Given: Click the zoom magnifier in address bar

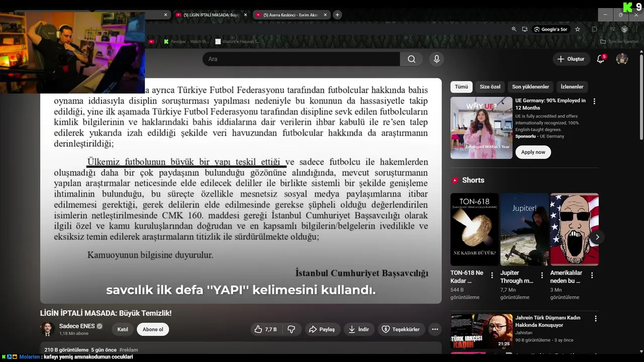Looking at the screenshot, I should click(x=514, y=29).
